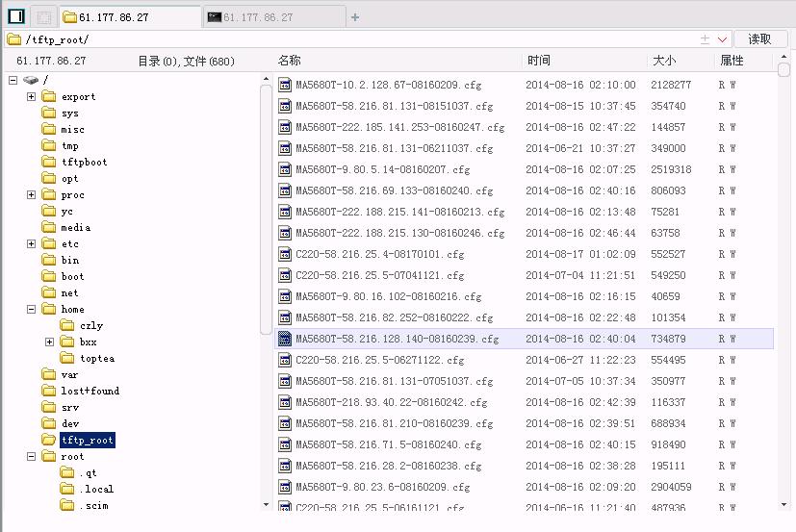The width and height of the screenshot is (796, 532).
Task: Click file icon of MA5680T-222.188.215.141-08160213.cfg
Action: 285,212
